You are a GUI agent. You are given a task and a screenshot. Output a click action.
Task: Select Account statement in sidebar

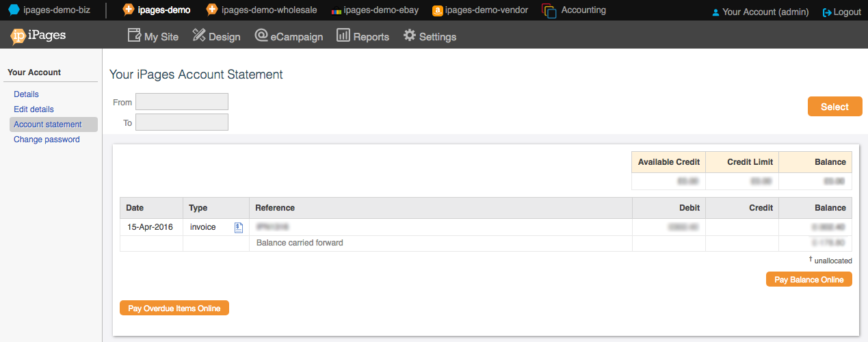[x=53, y=124]
